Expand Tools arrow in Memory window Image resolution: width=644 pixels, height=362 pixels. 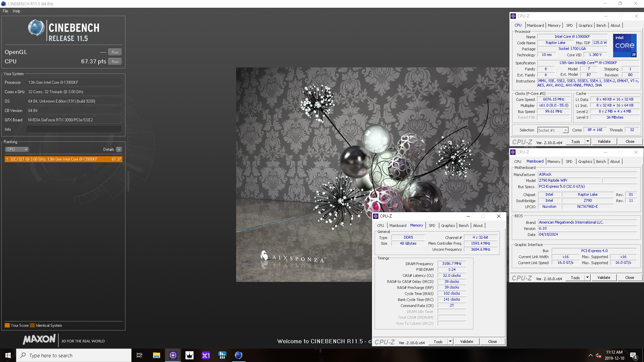[x=450, y=342]
